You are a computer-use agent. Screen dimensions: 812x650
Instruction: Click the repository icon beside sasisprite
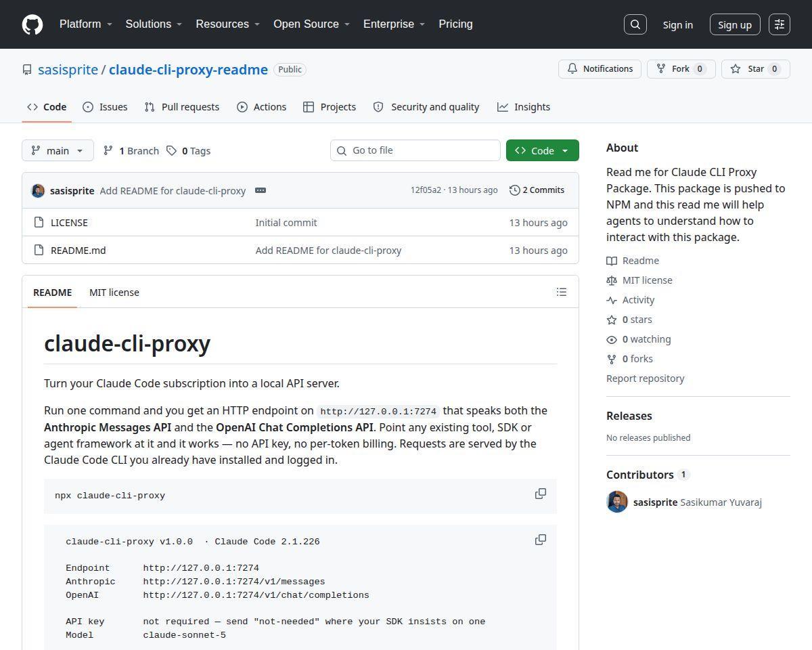click(27, 70)
